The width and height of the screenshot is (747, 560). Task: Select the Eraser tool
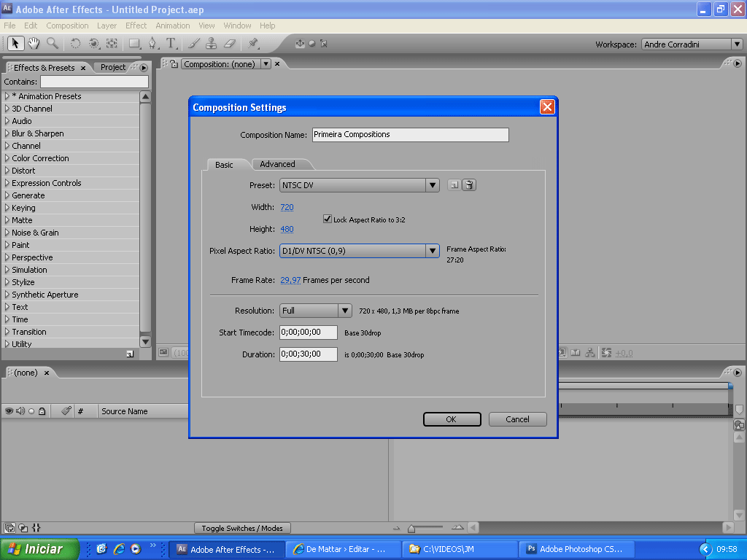point(230,43)
